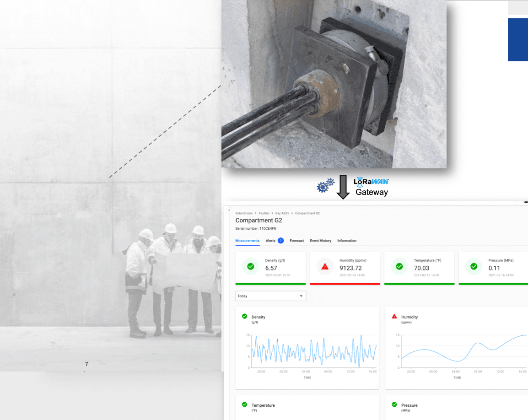Switch to the Measurements tab

tap(248, 241)
